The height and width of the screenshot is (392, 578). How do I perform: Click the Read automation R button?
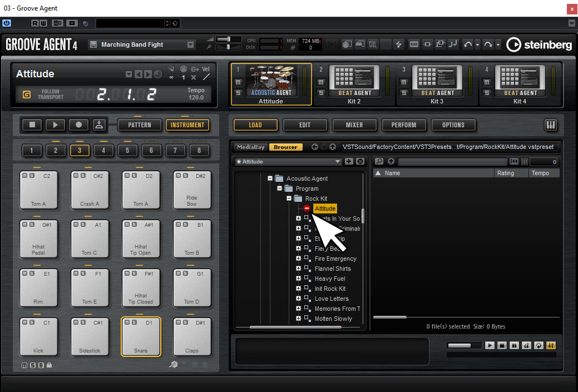point(35,23)
